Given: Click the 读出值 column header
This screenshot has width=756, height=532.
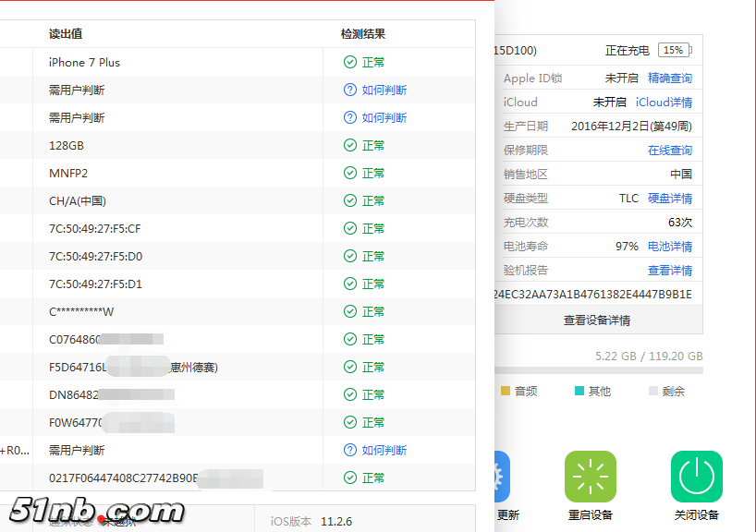Looking at the screenshot, I should (66, 34).
